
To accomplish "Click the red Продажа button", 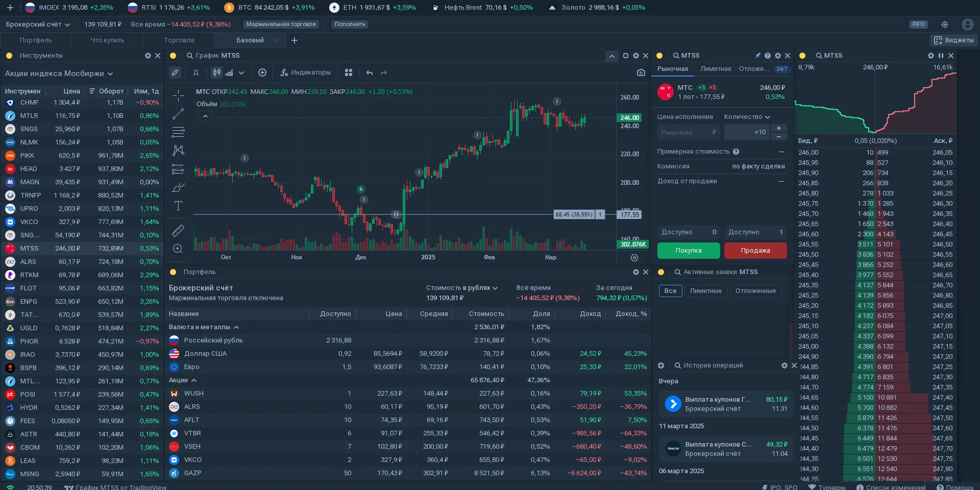I will click(x=755, y=251).
